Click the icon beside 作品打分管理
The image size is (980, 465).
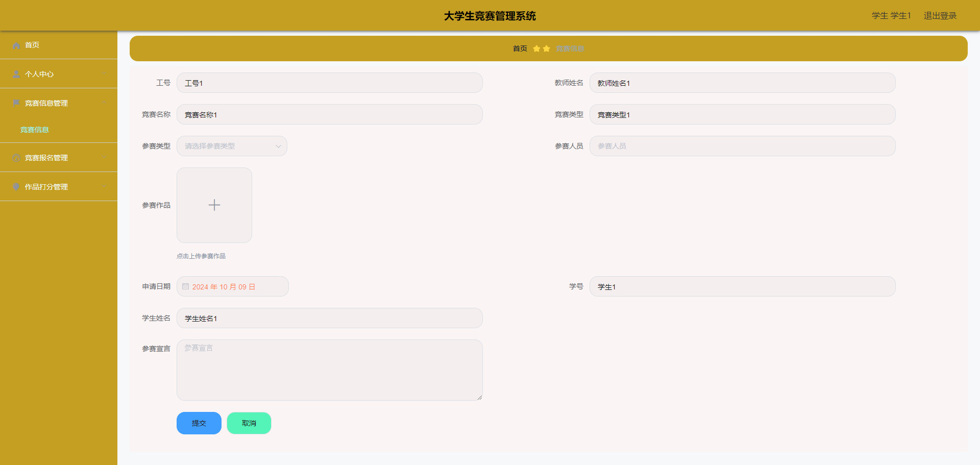[16, 187]
